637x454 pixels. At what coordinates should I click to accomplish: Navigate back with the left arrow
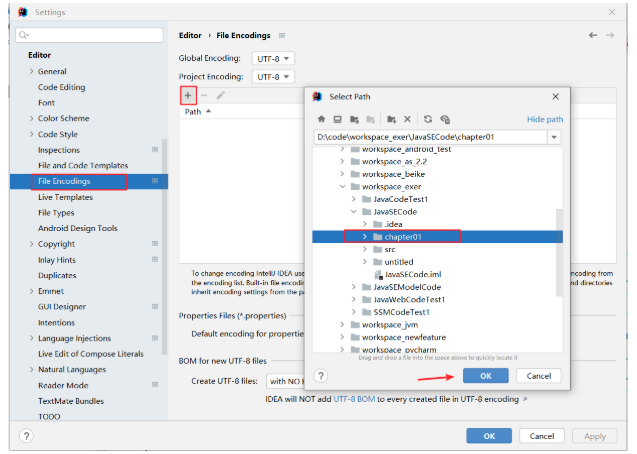[593, 35]
